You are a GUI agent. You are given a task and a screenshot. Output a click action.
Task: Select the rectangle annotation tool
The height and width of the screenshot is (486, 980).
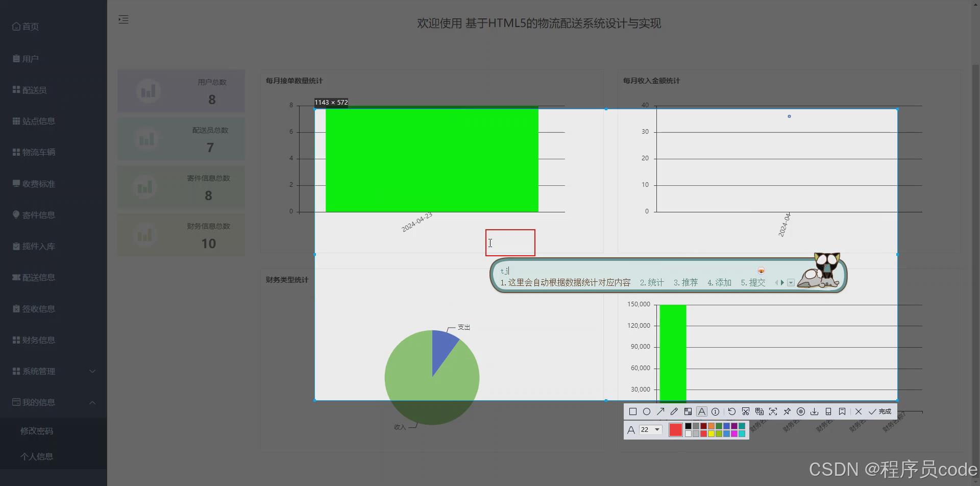coord(633,412)
